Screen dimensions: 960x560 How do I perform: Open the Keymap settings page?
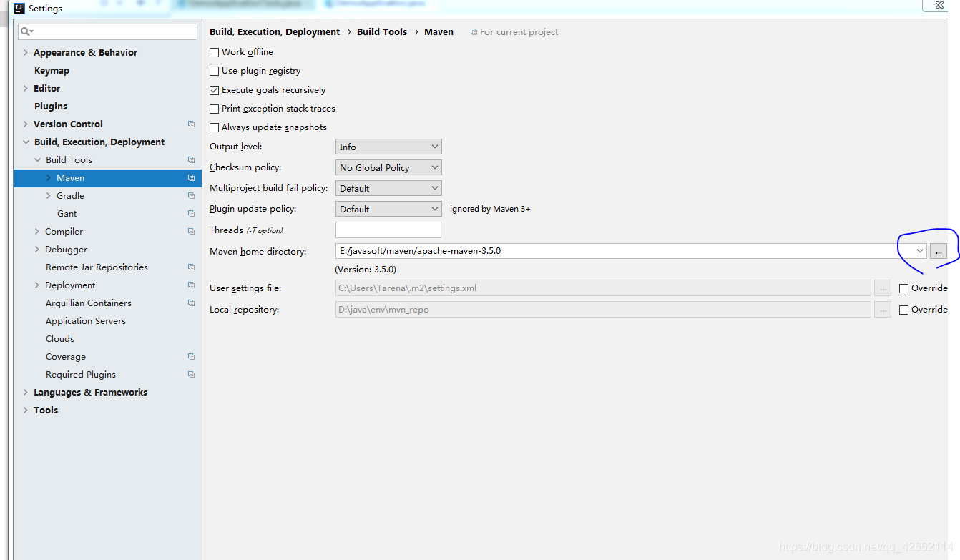click(x=52, y=70)
